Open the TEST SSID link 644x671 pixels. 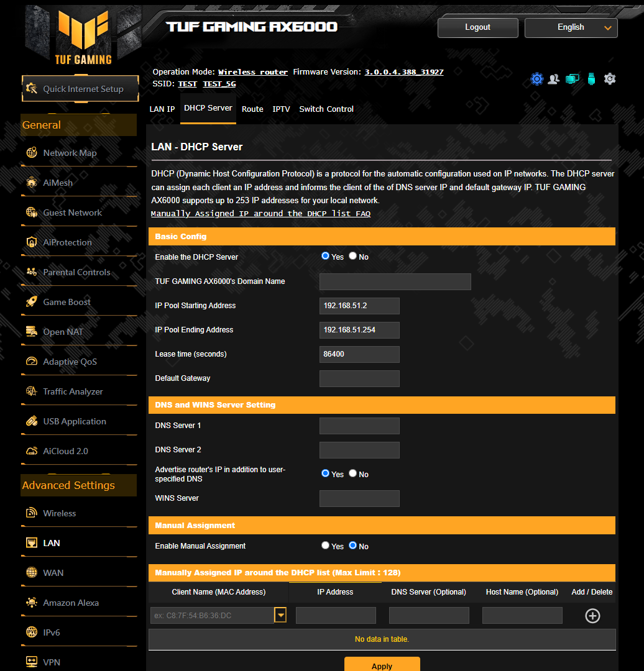(x=188, y=84)
